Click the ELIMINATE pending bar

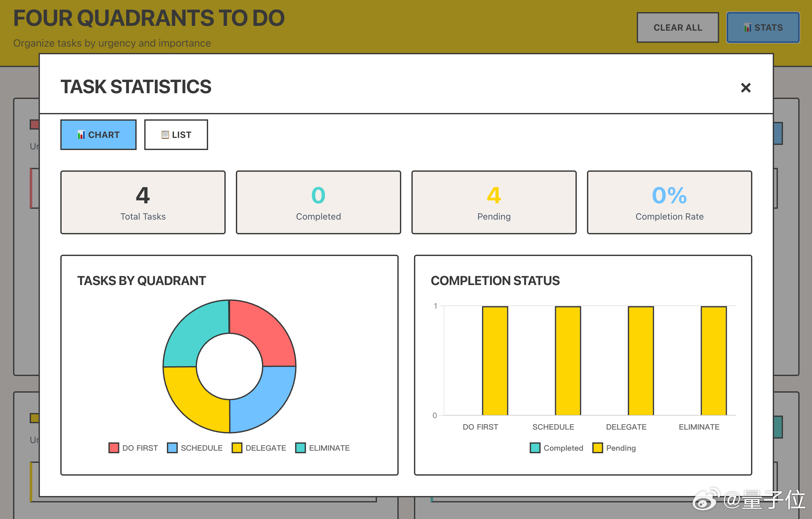tap(714, 361)
